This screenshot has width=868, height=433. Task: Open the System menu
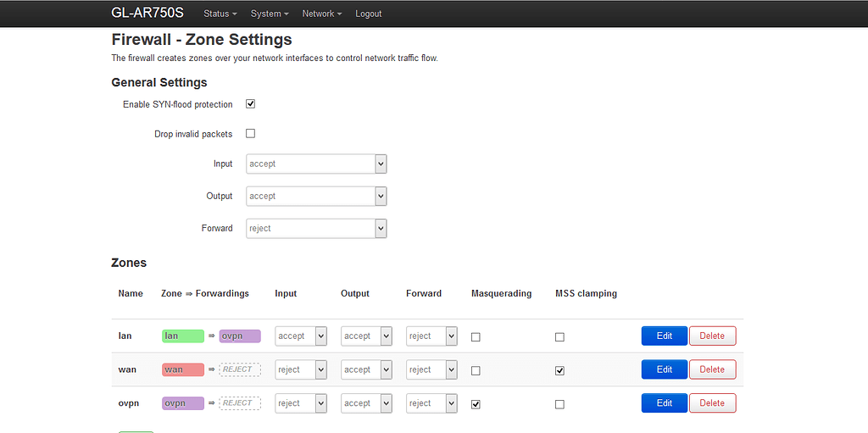pos(270,14)
